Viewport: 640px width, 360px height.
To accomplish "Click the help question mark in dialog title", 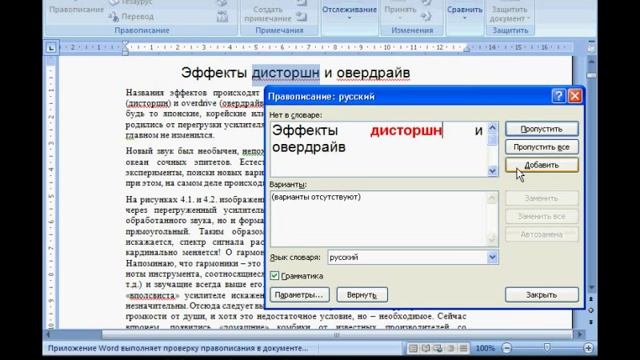I will pos(558,96).
